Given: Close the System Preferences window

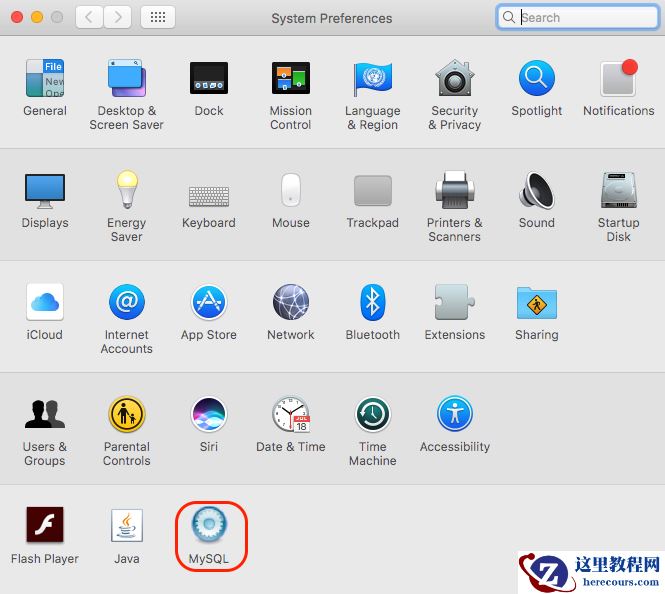Looking at the screenshot, I should (17, 17).
